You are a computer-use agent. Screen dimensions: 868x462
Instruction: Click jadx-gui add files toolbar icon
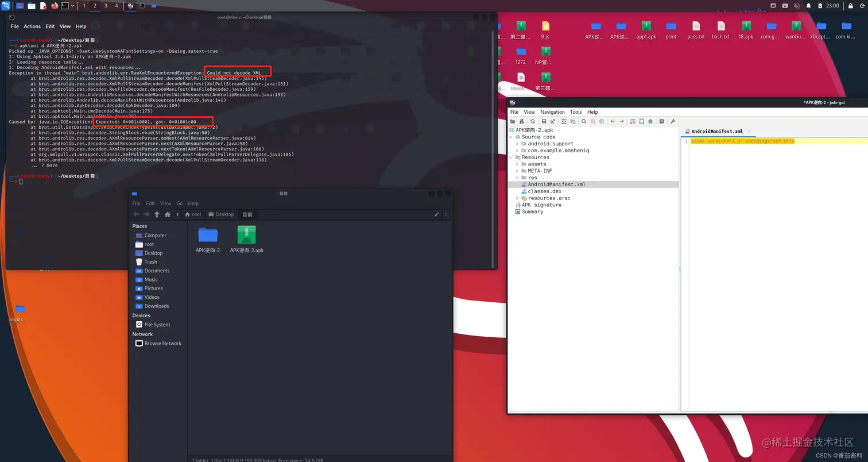(522, 121)
